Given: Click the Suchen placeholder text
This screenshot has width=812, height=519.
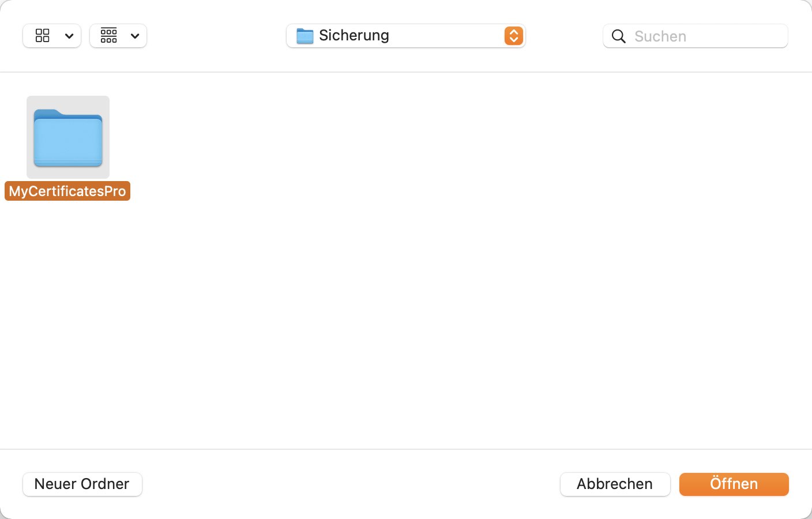Looking at the screenshot, I should tap(660, 36).
